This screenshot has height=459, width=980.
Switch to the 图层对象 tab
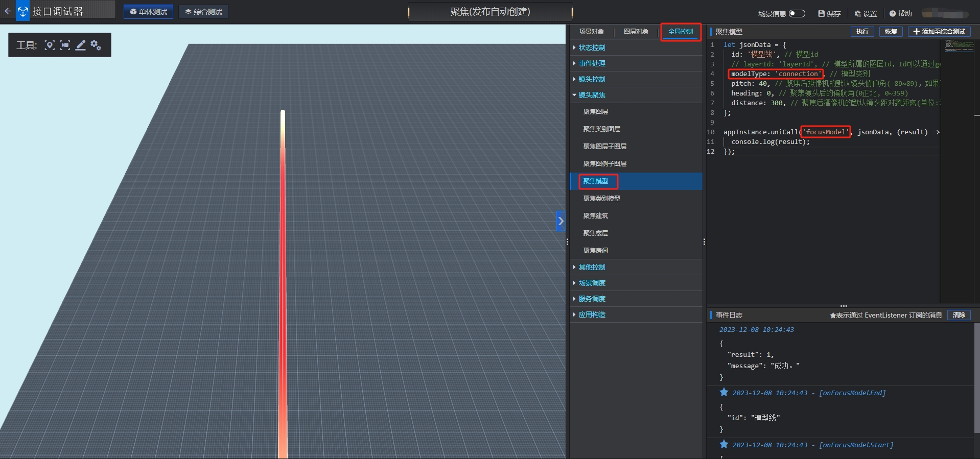636,32
